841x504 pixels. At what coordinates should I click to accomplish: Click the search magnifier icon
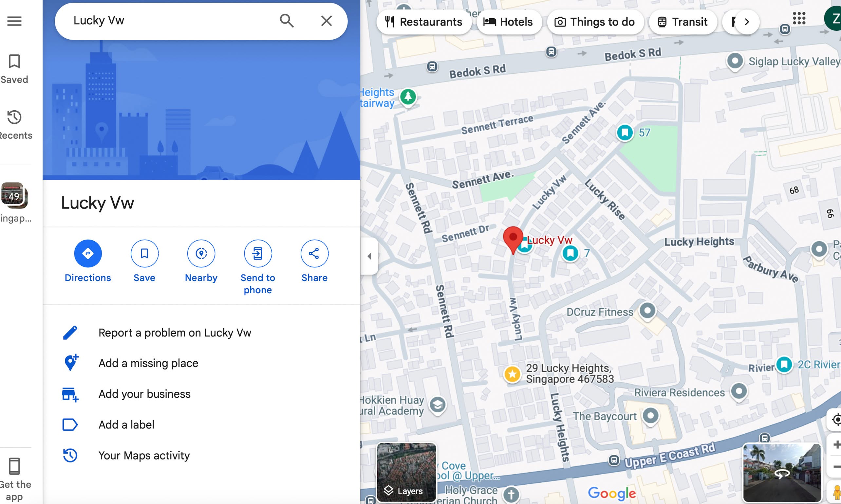tap(287, 21)
